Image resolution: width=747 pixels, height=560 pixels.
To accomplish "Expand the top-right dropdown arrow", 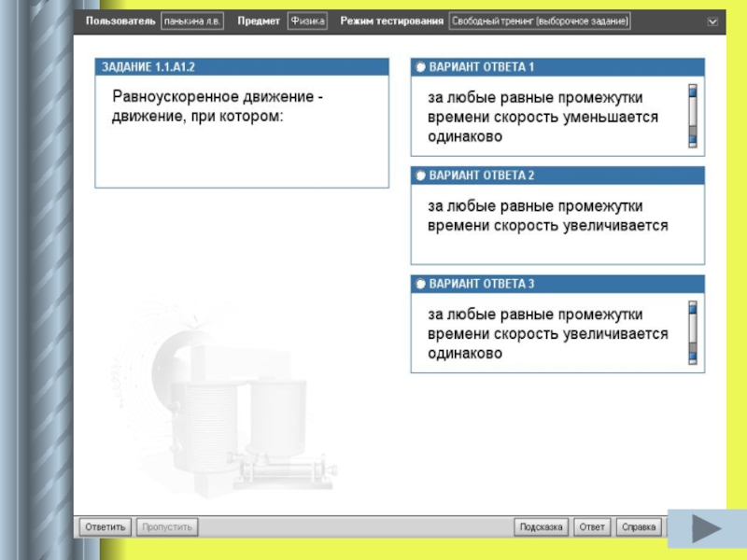I will [x=712, y=21].
